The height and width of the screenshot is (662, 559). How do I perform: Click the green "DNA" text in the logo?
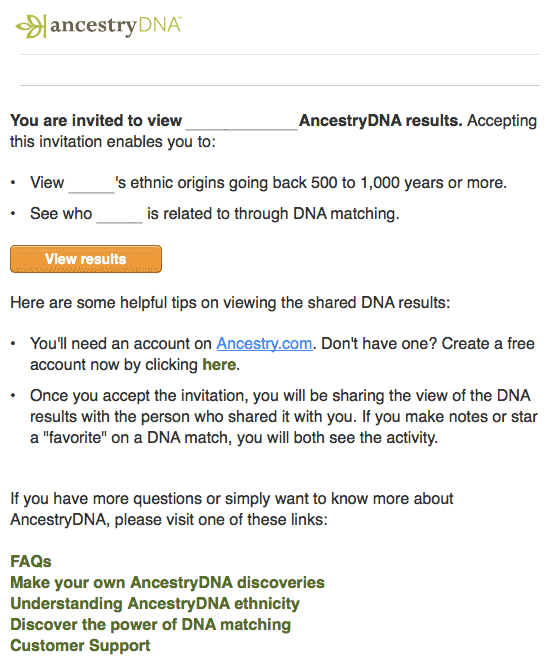coord(160,25)
